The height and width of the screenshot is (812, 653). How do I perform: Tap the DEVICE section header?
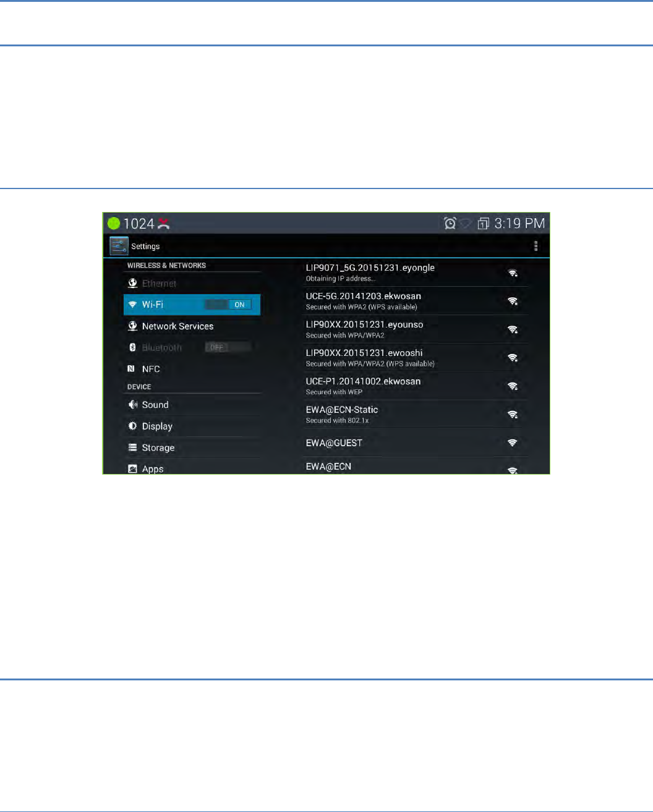tap(139, 387)
